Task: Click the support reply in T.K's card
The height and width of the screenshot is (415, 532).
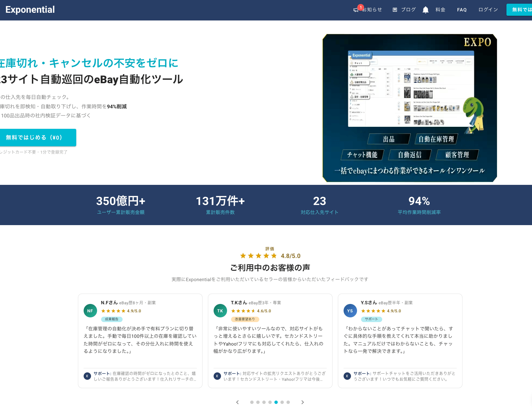Action: [x=275, y=376]
